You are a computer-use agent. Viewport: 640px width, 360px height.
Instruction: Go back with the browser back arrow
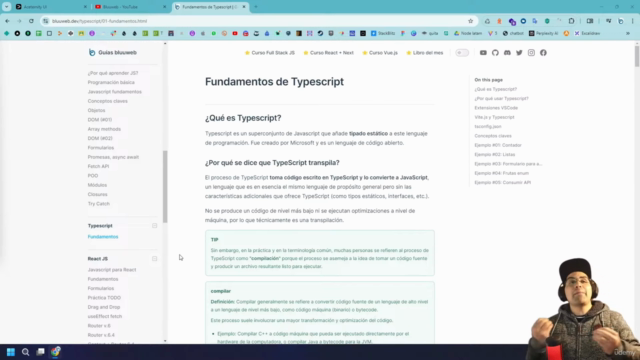(x=7, y=21)
